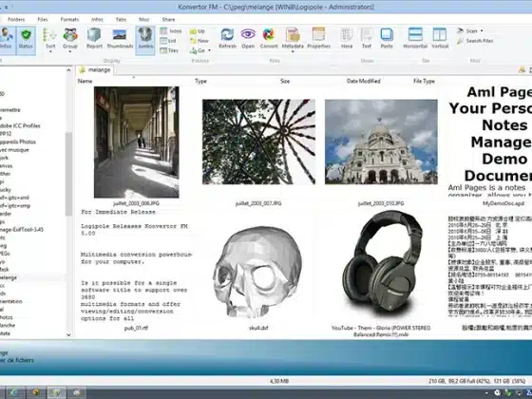Viewport: 532px width, 399px height.
Task: Open the Files ribbon tab
Action: pos(43,20)
